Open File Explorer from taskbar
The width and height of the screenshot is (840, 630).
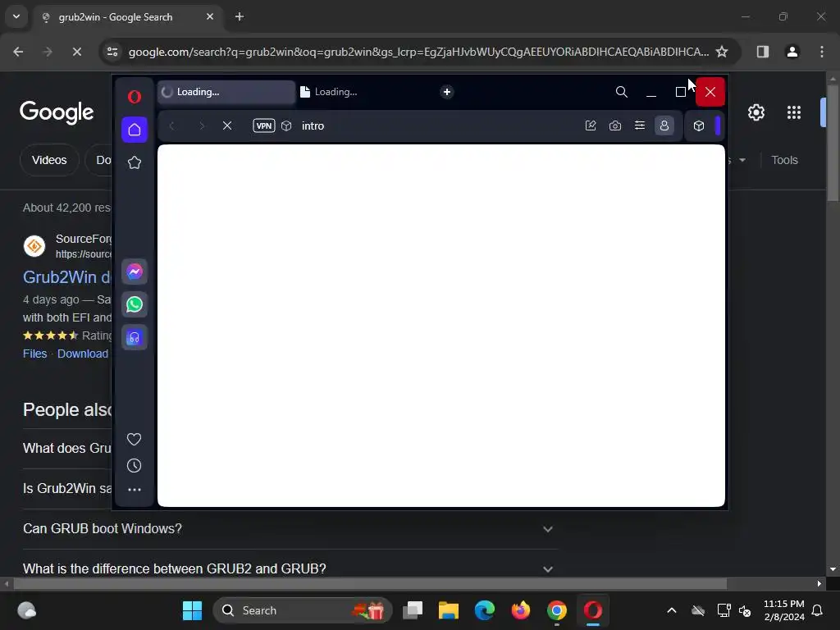(x=449, y=610)
